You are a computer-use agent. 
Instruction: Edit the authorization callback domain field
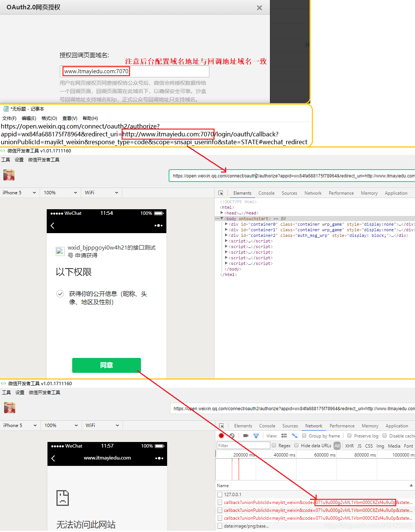(x=135, y=71)
